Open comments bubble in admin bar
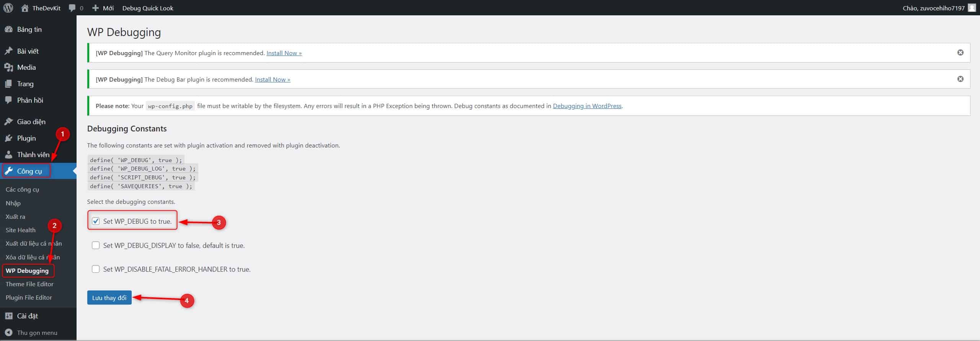The width and height of the screenshot is (980, 341). tap(76, 8)
